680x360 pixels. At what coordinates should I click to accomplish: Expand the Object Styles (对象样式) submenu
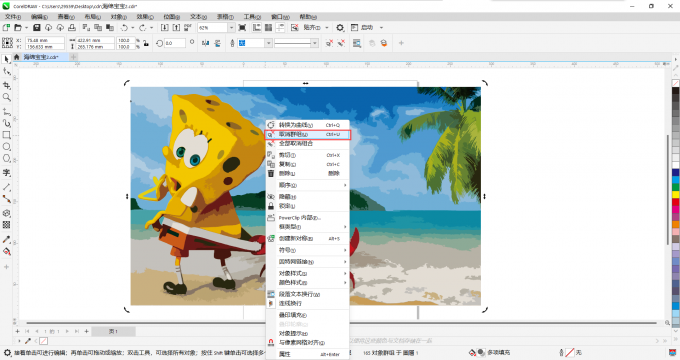(x=308, y=273)
